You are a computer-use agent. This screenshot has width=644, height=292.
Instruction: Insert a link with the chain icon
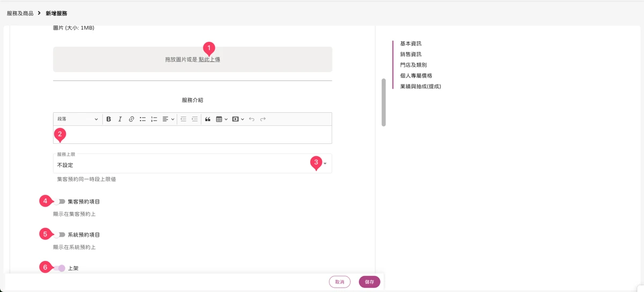[131, 119]
